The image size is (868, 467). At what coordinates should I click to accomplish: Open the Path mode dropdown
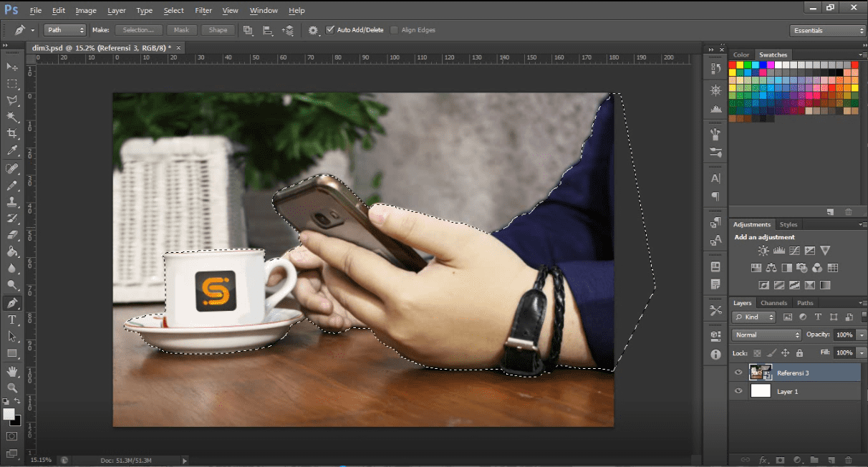tap(65, 30)
